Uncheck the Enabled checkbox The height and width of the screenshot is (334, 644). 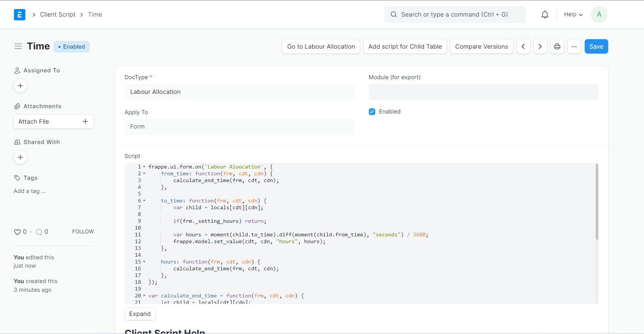(x=372, y=112)
